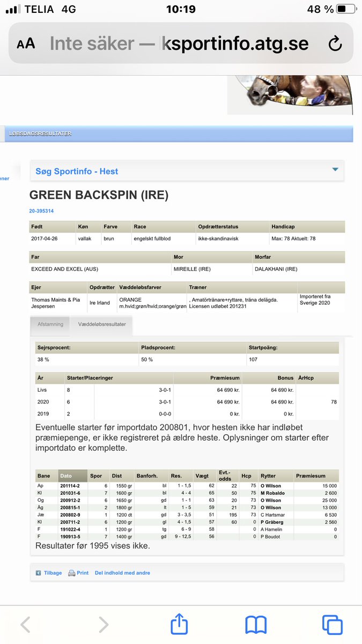The image size is (362, 644).
Task: Click rider A Hamelin
Action: [272, 529]
